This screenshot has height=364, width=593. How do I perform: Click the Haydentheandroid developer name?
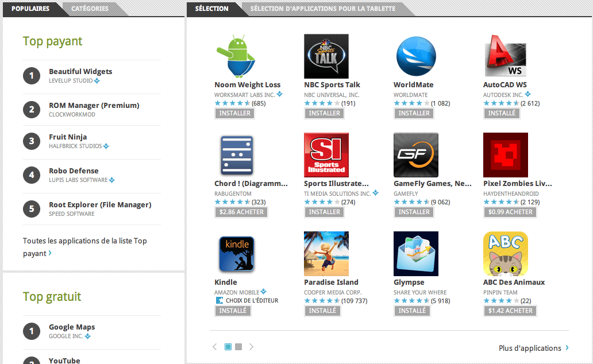click(511, 194)
